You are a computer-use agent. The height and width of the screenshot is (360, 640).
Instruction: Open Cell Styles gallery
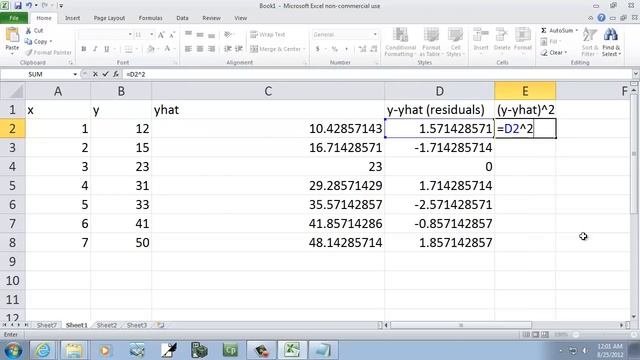click(x=454, y=42)
